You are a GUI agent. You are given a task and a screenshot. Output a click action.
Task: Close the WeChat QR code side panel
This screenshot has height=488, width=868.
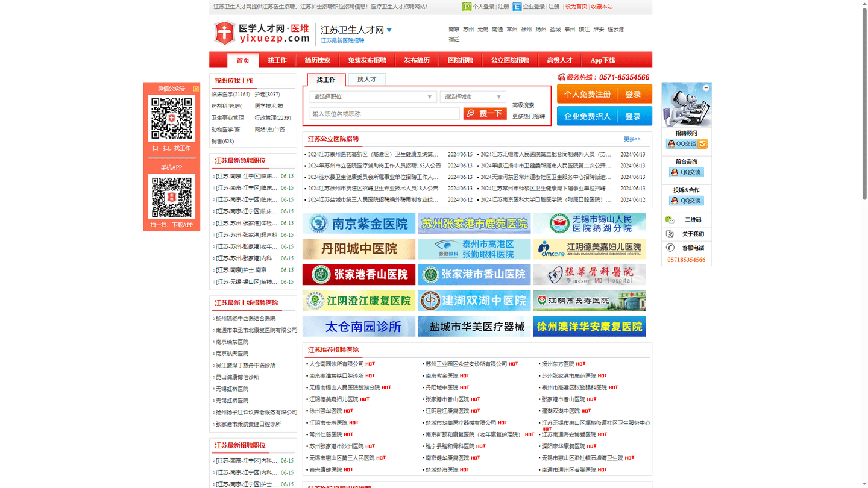pyautogui.click(x=196, y=89)
